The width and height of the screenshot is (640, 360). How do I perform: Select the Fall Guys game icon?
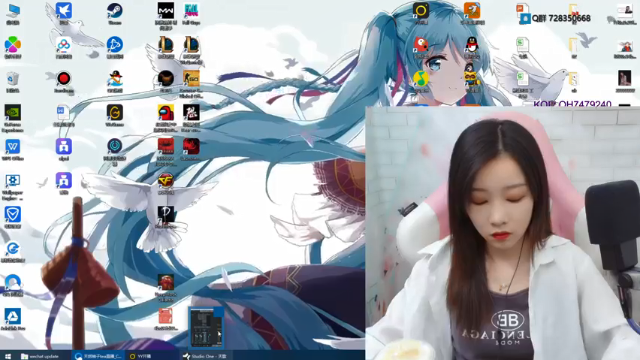(191, 11)
